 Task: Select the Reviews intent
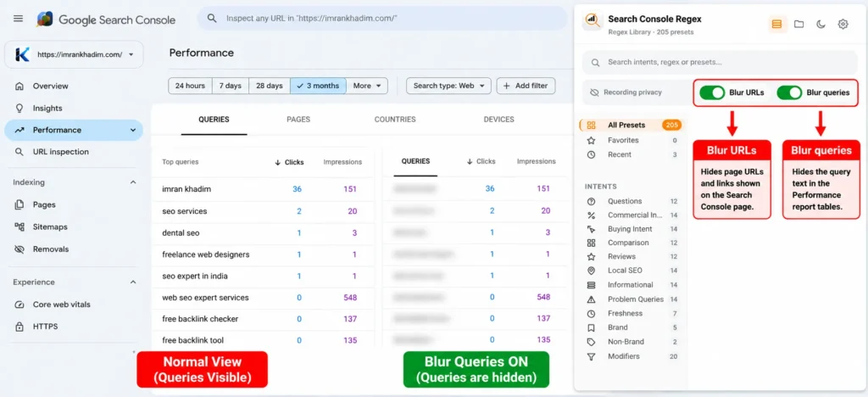coord(631,257)
